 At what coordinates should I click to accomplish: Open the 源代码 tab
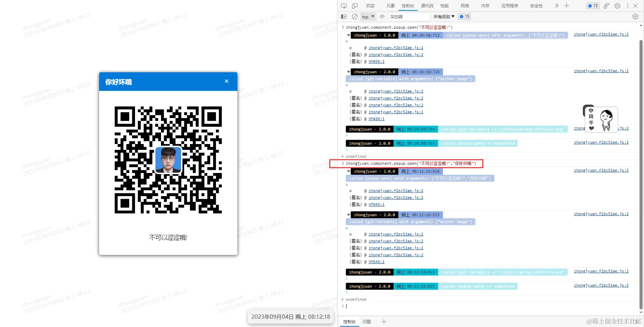click(x=427, y=6)
